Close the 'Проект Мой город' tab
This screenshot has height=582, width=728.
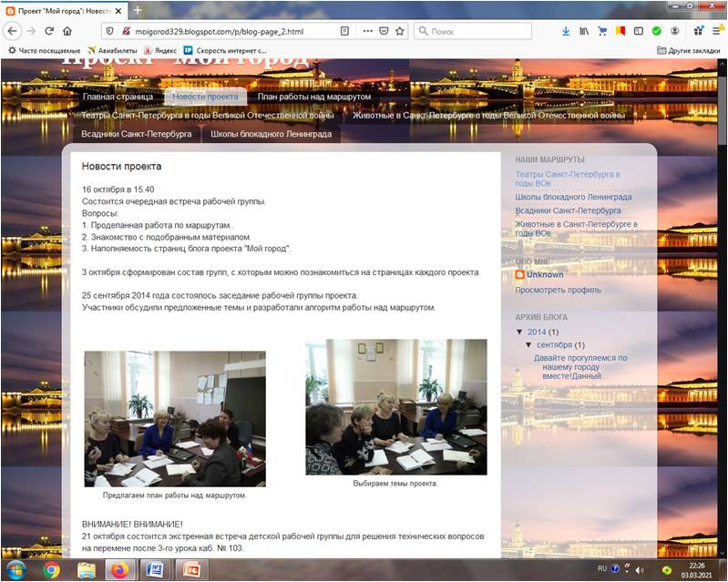tap(118, 11)
